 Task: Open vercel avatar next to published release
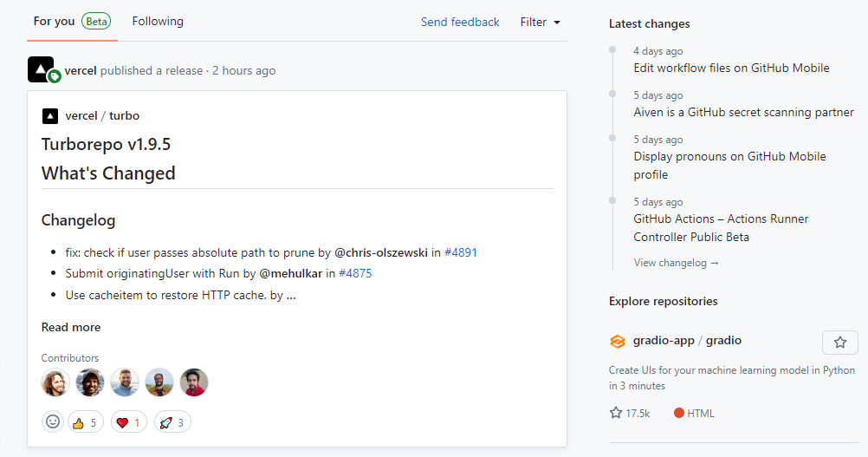(41, 69)
